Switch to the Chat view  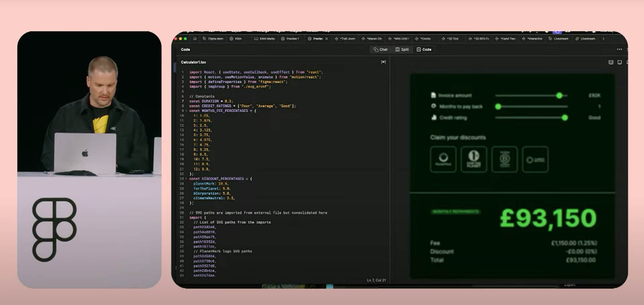click(x=381, y=49)
